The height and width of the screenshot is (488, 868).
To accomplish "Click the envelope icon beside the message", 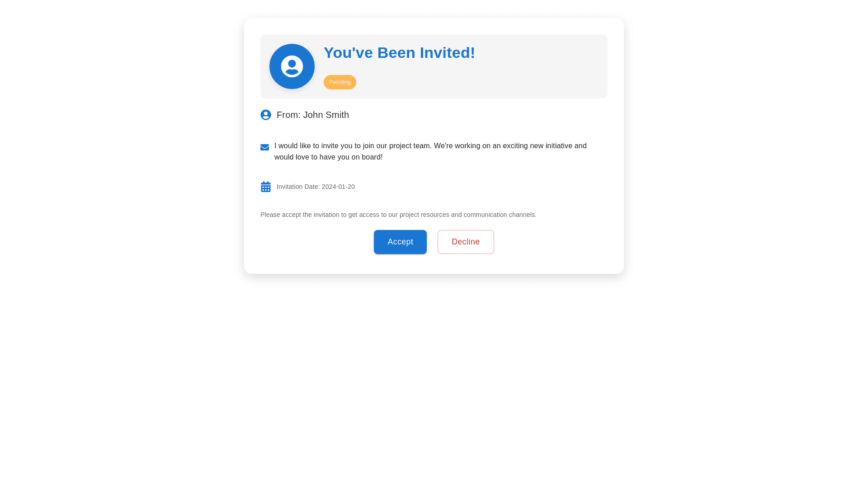I will click(265, 147).
